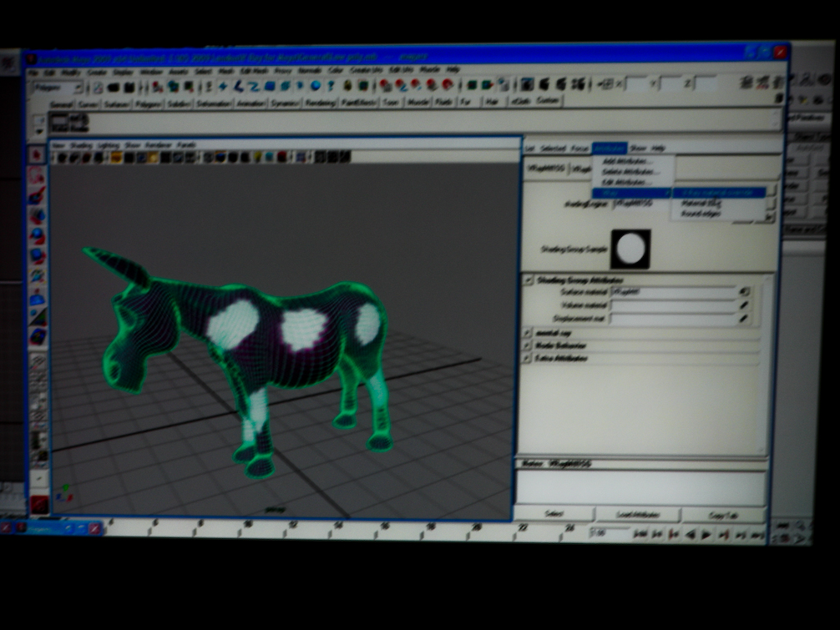Viewport: 840px width, 630px height.
Task: Toggle lock current selection
Action: tap(347, 86)
